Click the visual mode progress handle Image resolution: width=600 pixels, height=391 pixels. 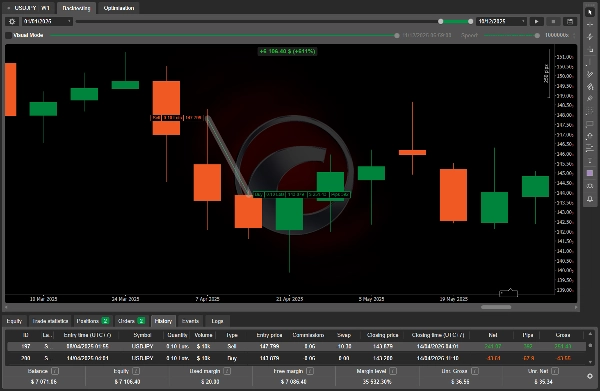pos(397,35)
